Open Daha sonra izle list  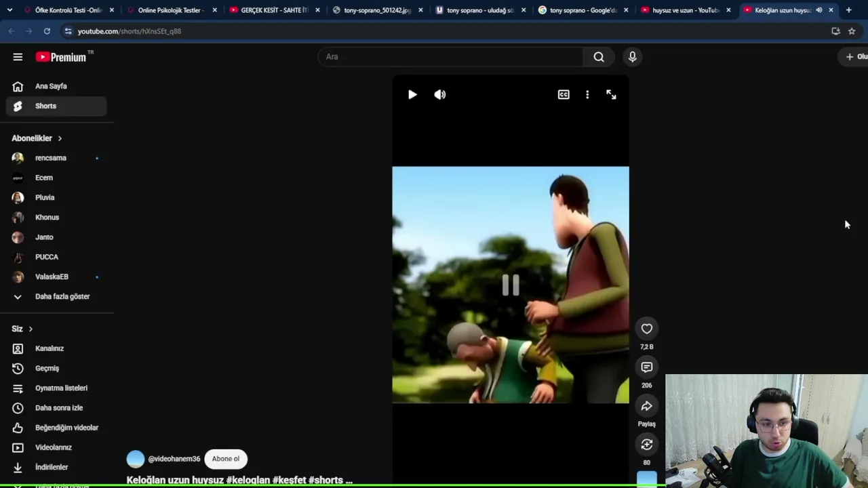point(57,408)
